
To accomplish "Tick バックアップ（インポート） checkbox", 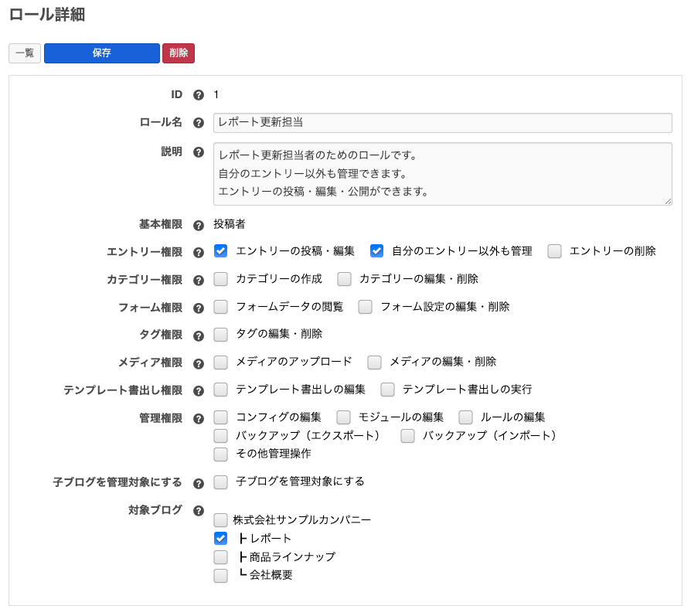I will coord(408,436).
